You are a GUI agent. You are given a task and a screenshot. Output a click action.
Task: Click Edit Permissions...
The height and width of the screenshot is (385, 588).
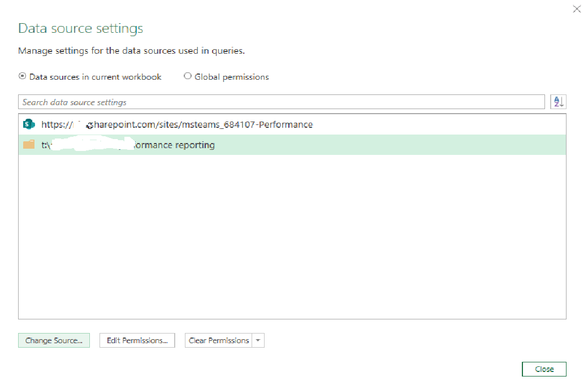(x=137, y=340)
